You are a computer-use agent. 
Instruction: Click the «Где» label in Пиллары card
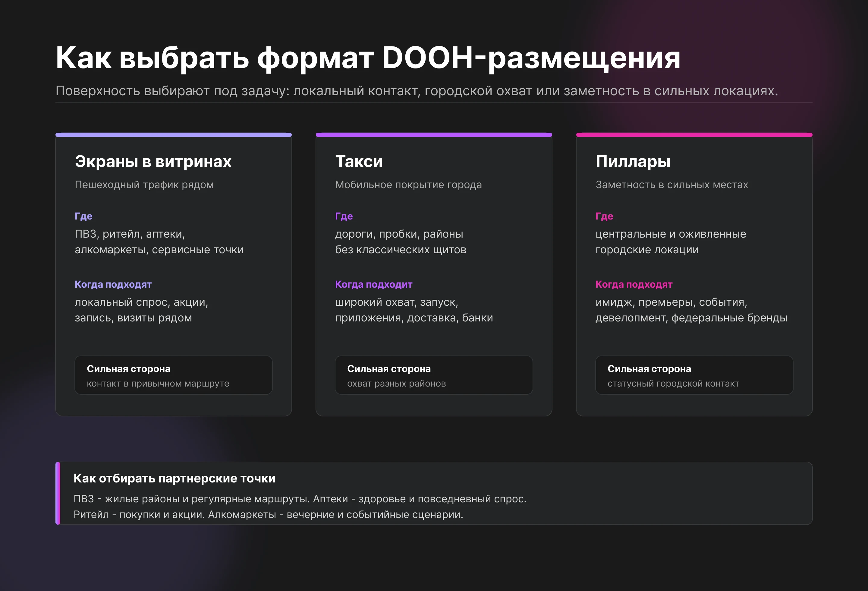[x=604, y=216]
